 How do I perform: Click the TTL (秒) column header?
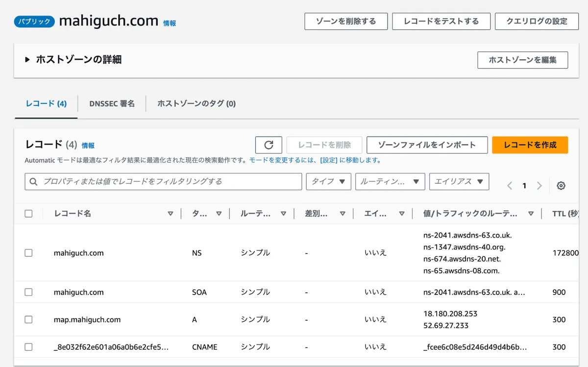pyautogui.click(x=566, y=214)
